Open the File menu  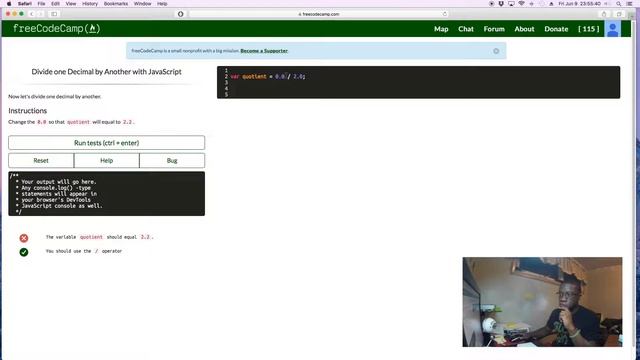(41, 4)
